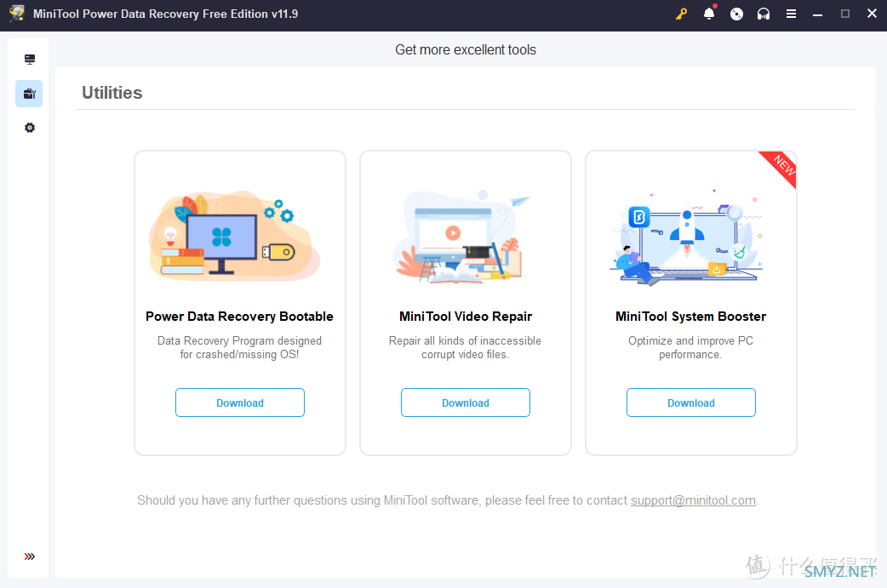Image resolution: width=887 pixels, height=588 pixels.
Task: Click the MiniTool app logo in title bar
Action: 16,14
